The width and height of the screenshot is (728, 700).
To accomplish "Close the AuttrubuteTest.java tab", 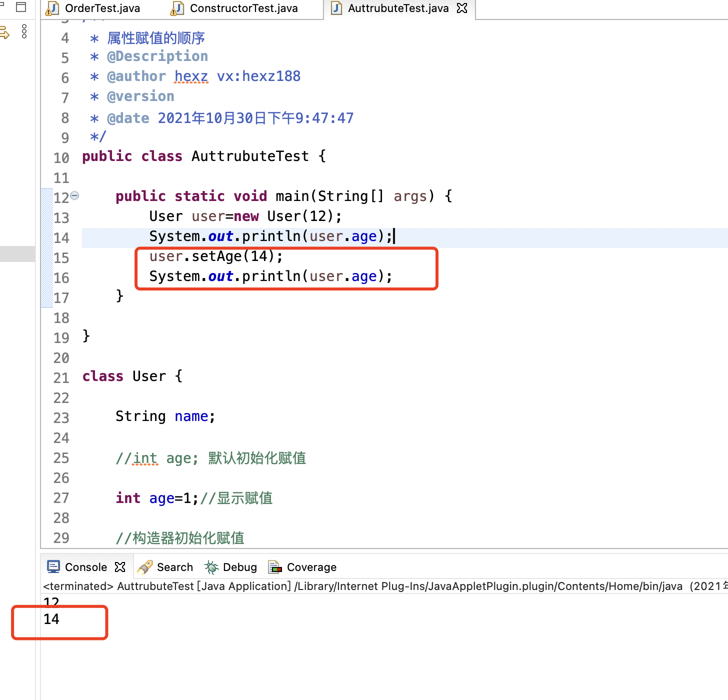I will (462, 8).
